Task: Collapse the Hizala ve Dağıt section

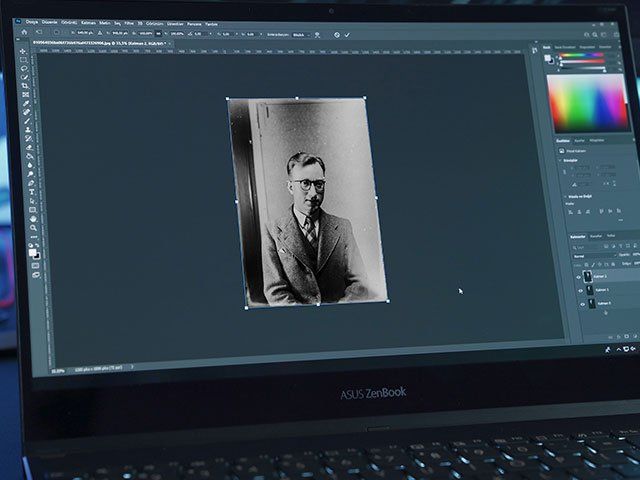Action: [565, 197]
